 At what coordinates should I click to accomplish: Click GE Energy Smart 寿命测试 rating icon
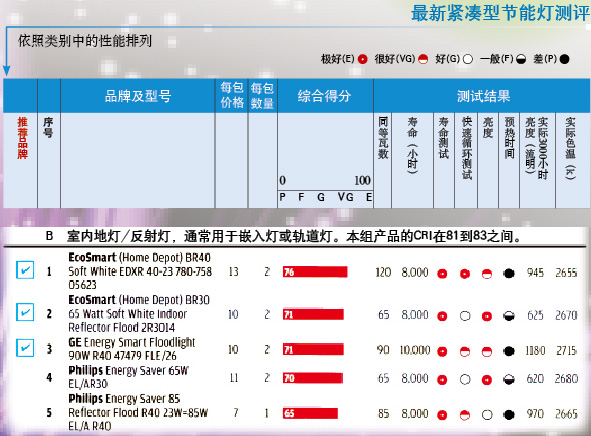(x=442, y=352)
